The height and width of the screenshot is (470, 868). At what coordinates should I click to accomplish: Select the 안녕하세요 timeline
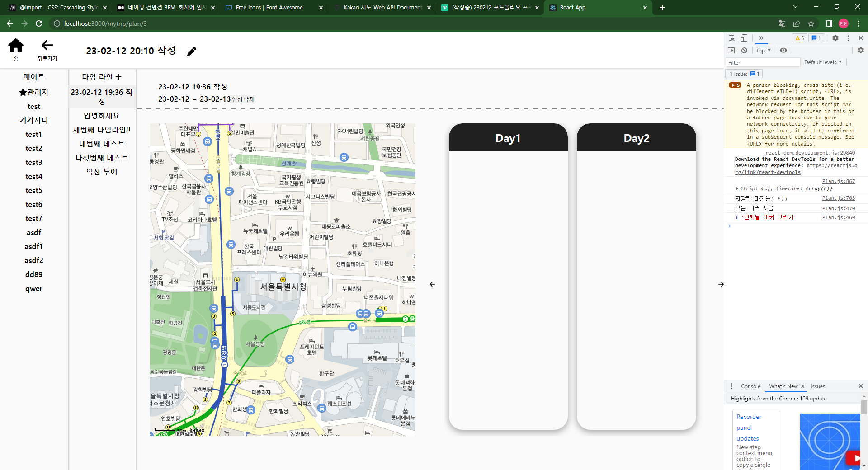tap(102, 116)
